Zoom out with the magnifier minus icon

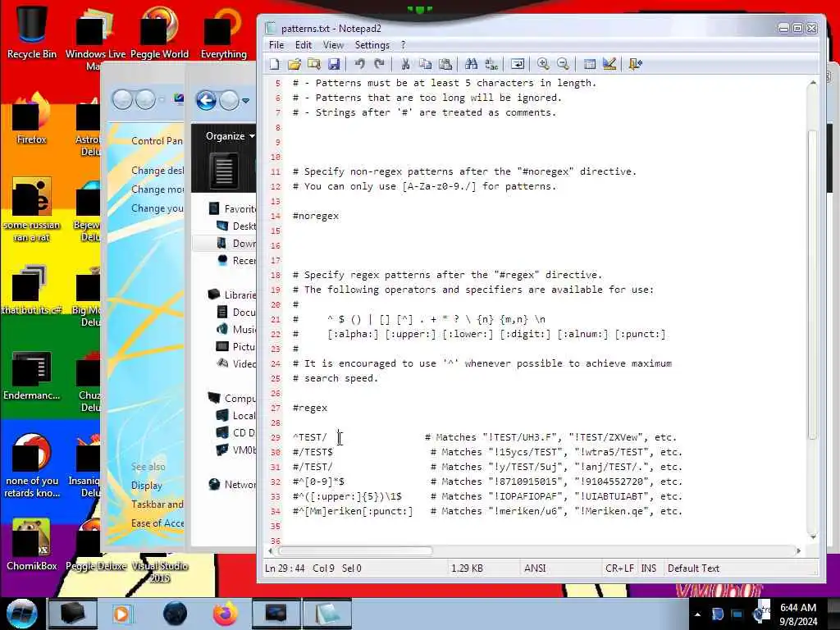563,64
